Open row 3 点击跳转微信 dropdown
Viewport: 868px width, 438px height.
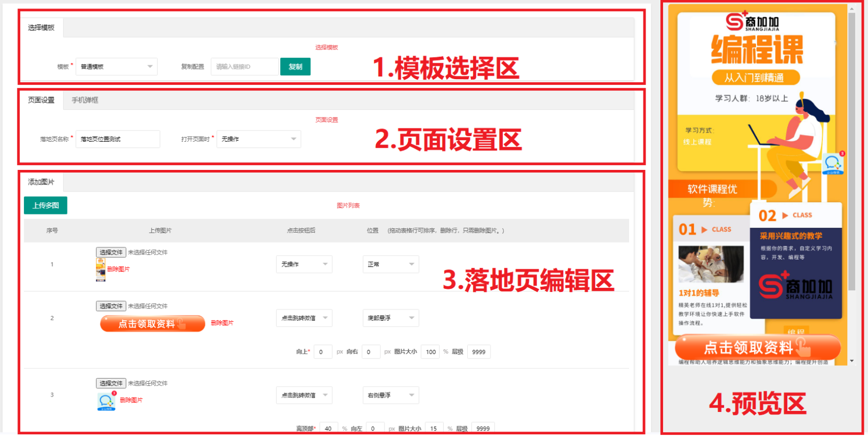point(304,396)
